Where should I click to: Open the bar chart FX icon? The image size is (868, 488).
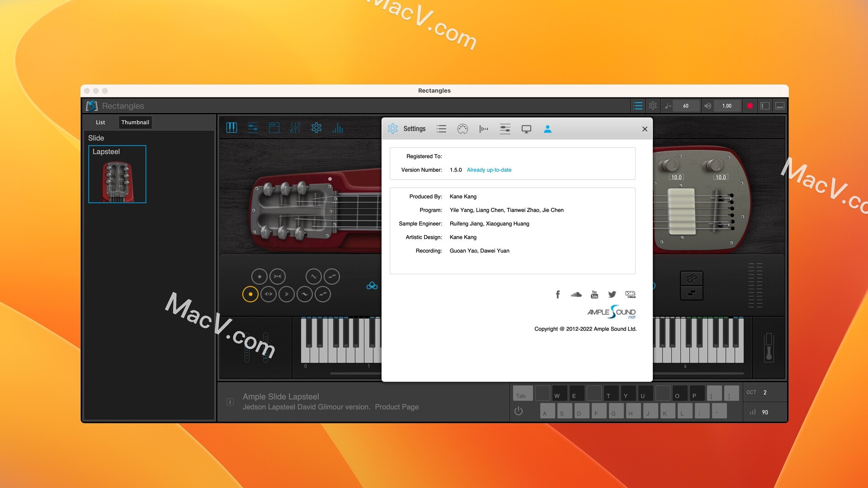click(x=338, y=128)
